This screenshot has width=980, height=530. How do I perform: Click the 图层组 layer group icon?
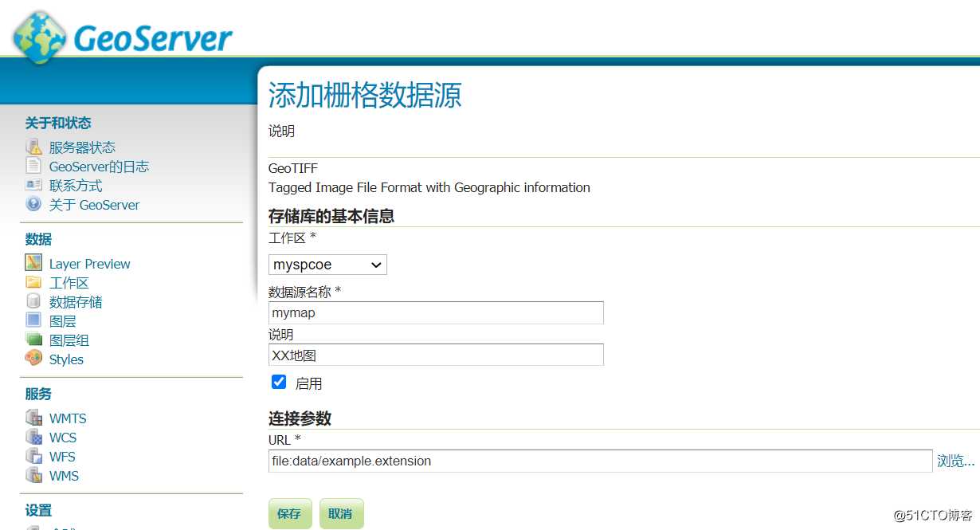33,340
